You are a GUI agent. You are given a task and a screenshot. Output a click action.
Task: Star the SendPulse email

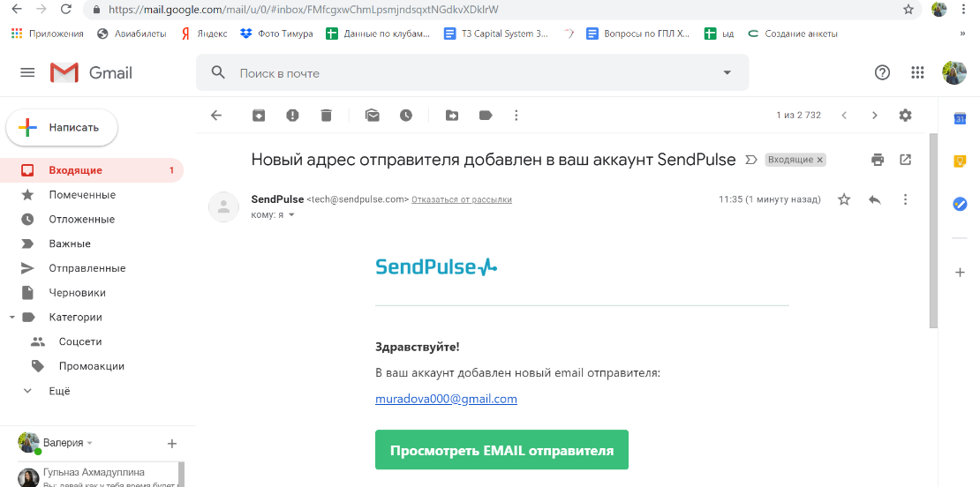tap(844, 200)
